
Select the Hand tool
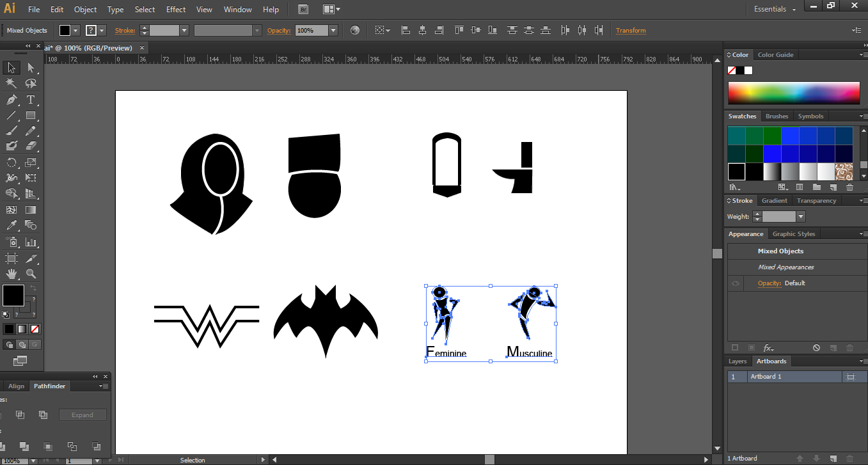pyautogui.click(x=12, y=274)
